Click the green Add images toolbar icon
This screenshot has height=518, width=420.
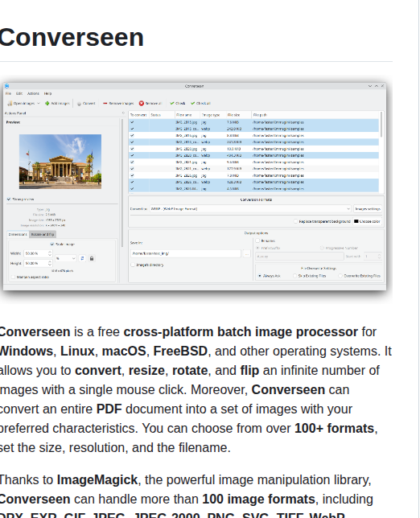[x=47, y=104]
